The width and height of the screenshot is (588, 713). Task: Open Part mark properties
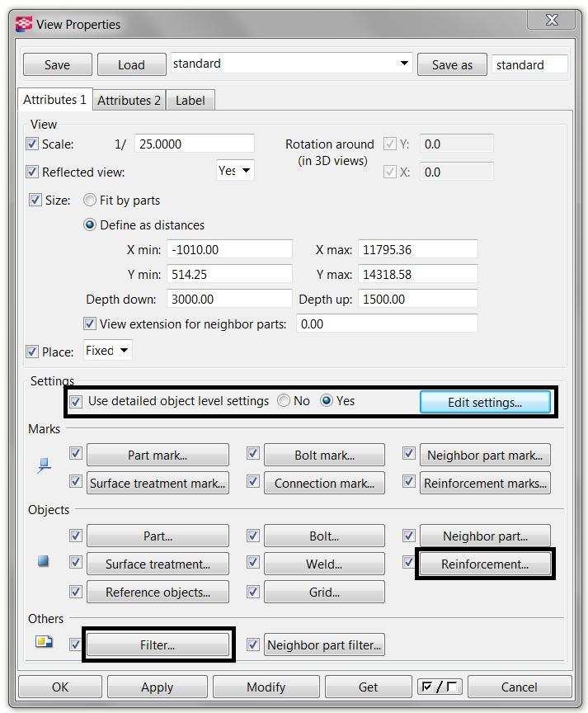[158, 456]
